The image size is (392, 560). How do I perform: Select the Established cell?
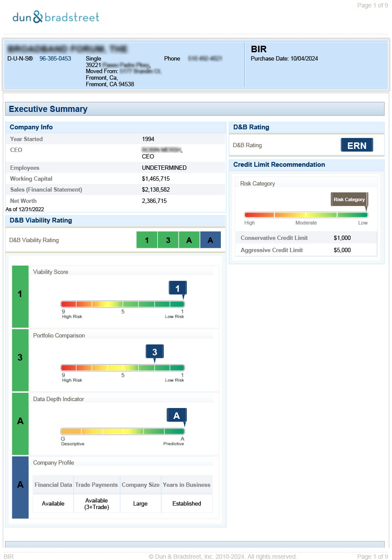point(186,504)
